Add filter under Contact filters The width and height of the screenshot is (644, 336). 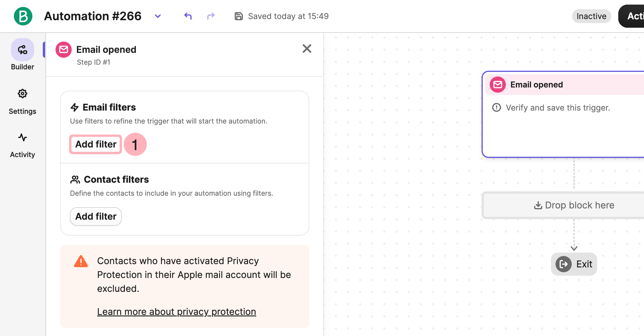(x=96, y=216)
